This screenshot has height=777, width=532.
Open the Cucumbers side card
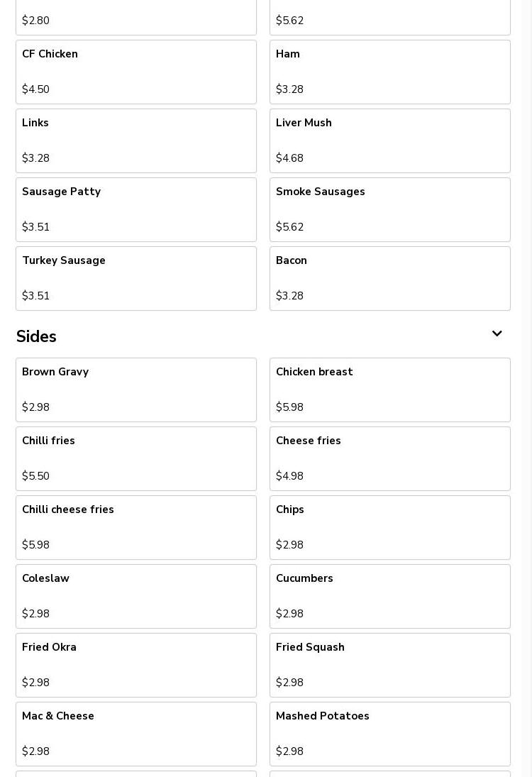click(x=390, y=596)
